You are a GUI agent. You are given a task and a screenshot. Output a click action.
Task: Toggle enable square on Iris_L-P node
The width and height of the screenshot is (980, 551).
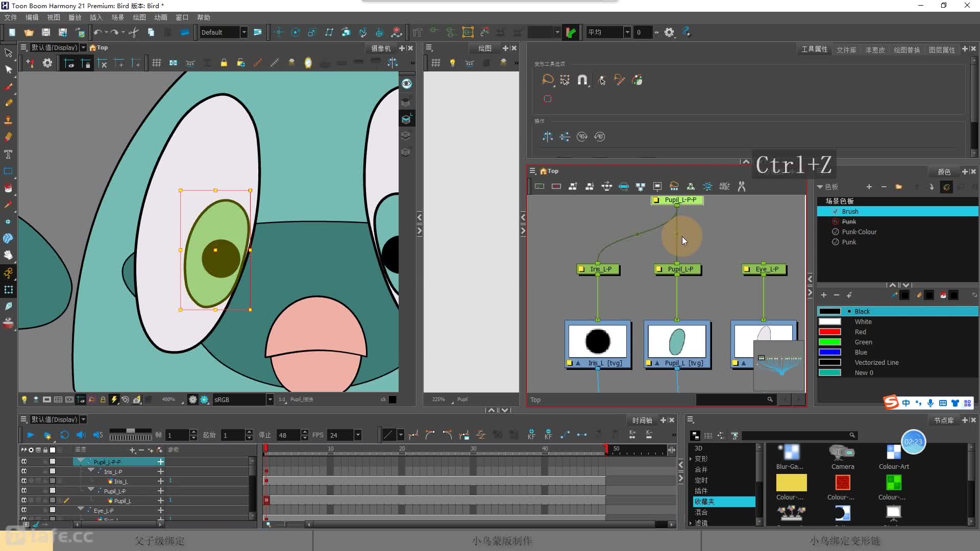(581, 269)
